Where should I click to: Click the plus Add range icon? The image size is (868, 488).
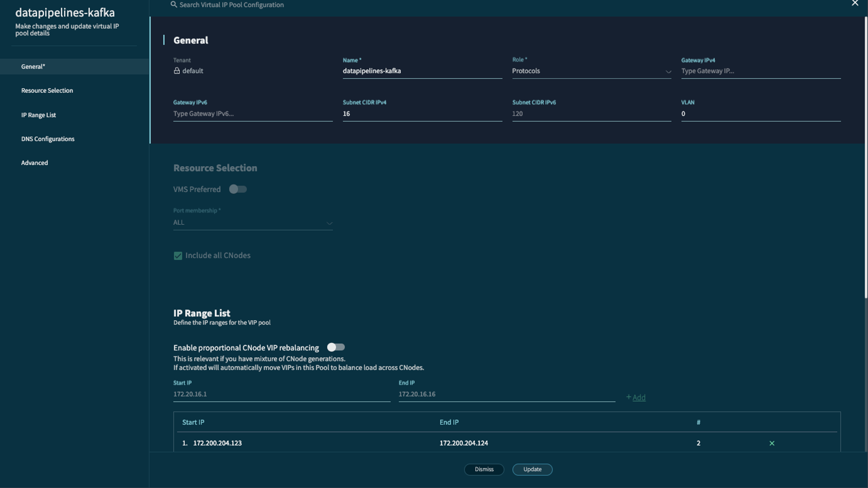point(629,397)
